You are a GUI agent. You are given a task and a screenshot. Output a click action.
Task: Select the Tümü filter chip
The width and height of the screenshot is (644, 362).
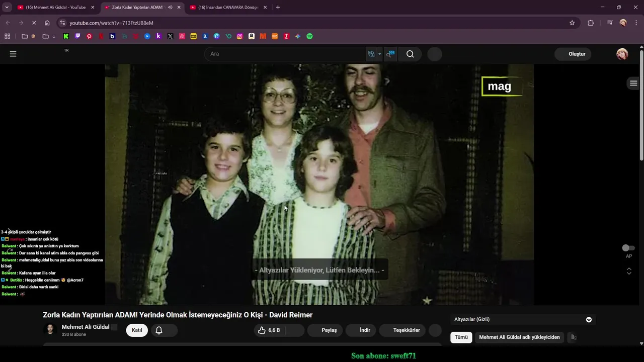pyautogui.click(x=461, y=337)
